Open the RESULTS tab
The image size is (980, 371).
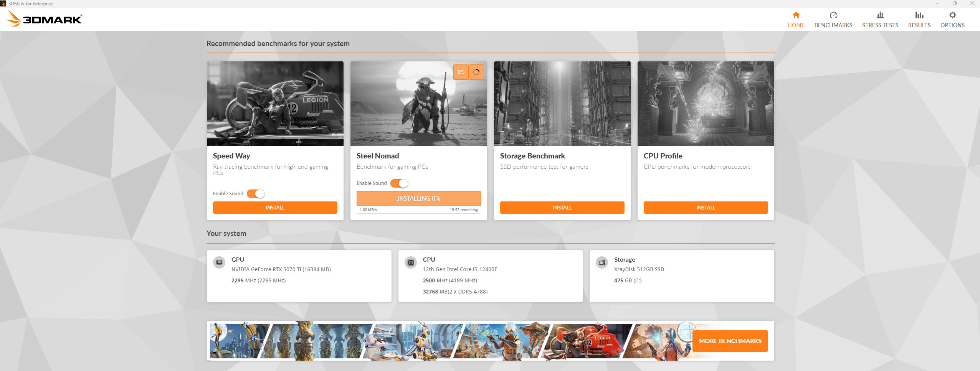coord(919,25)
